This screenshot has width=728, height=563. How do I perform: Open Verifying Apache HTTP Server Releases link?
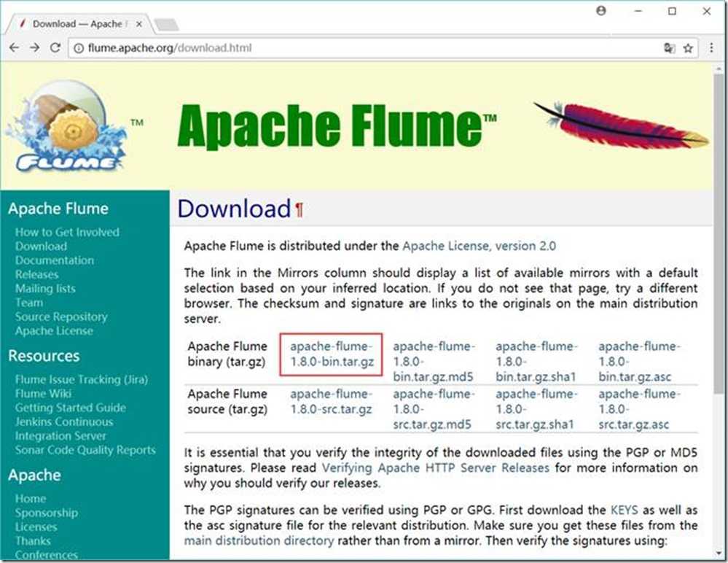pyautogui.click(x=436, y=467)
